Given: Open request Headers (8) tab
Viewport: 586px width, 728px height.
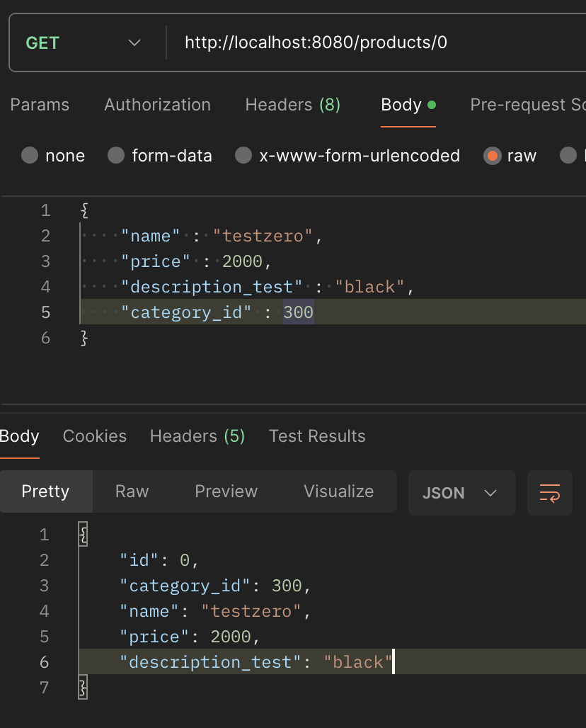Looking at the screenshot, I should pyautogui.click(x=292, y=105).
